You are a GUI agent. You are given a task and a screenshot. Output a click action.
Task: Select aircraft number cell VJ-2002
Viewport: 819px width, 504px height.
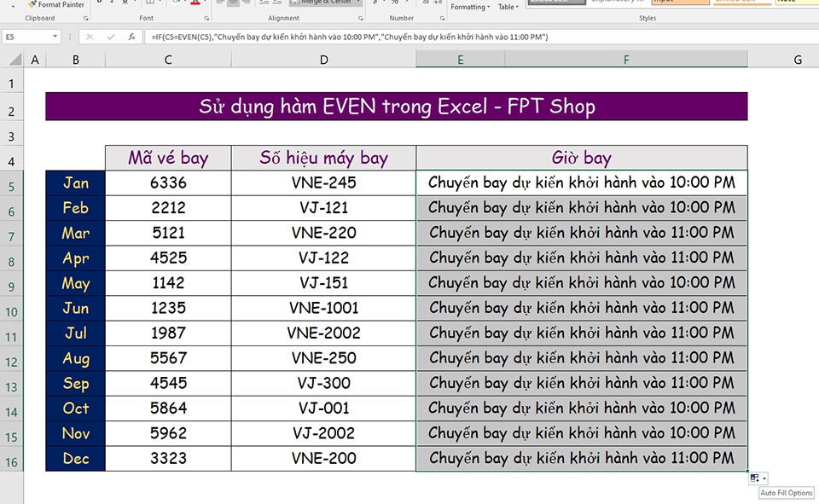tap(324, 433)
